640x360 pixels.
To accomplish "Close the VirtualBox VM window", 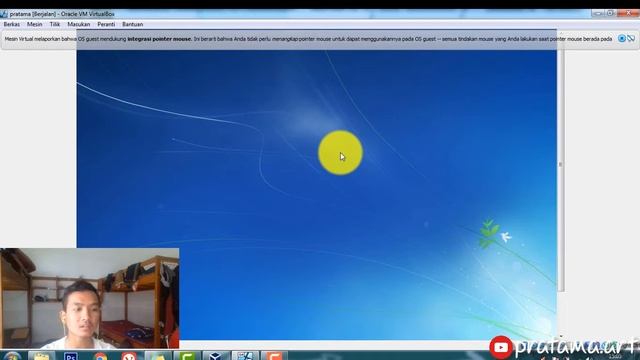I will [x=628, y=13].
